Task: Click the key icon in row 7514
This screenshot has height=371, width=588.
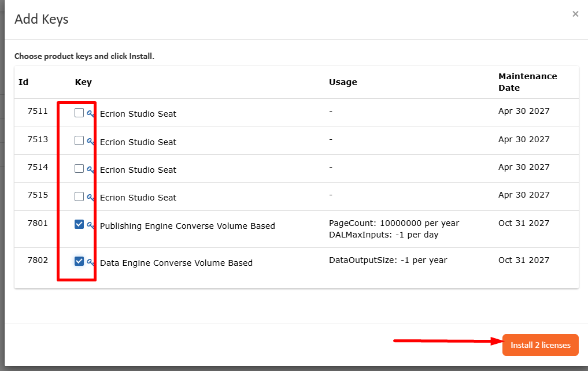Action: pyautogui.click(x=90, y=170)
